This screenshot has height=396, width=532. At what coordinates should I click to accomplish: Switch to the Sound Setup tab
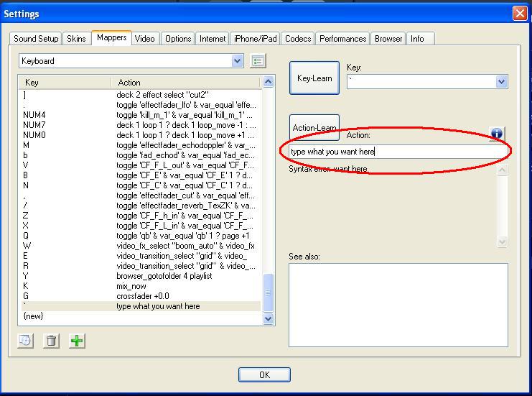36,39
